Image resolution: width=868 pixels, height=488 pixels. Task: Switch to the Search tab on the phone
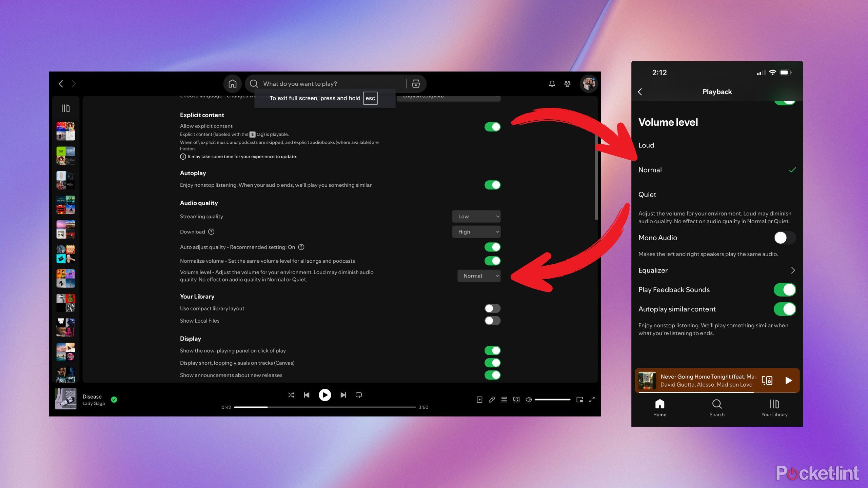[x=717, y=408]
